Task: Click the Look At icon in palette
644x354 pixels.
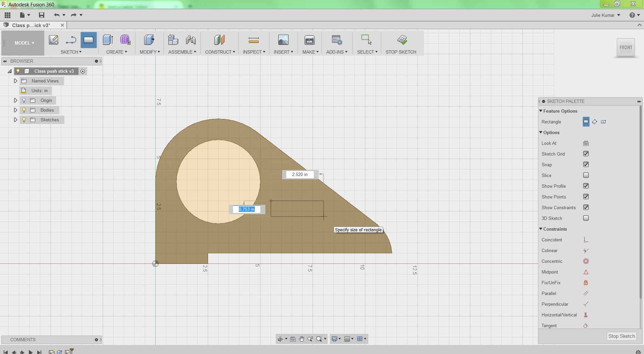Action: [586, 143]
